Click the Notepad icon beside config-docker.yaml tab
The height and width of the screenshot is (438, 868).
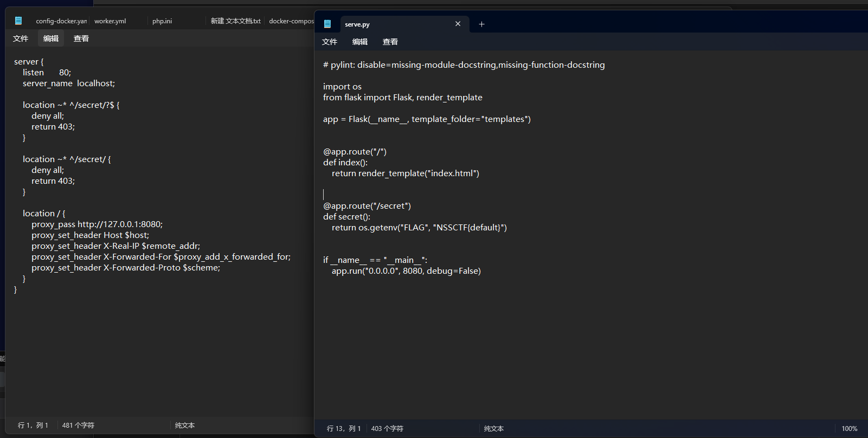(18, 21)
